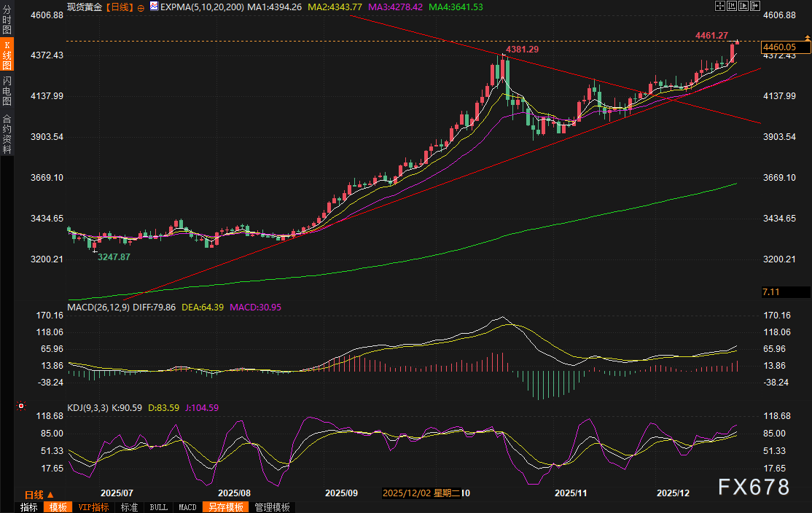Open the 合约资料 sidebar tab

coord(7,133)
